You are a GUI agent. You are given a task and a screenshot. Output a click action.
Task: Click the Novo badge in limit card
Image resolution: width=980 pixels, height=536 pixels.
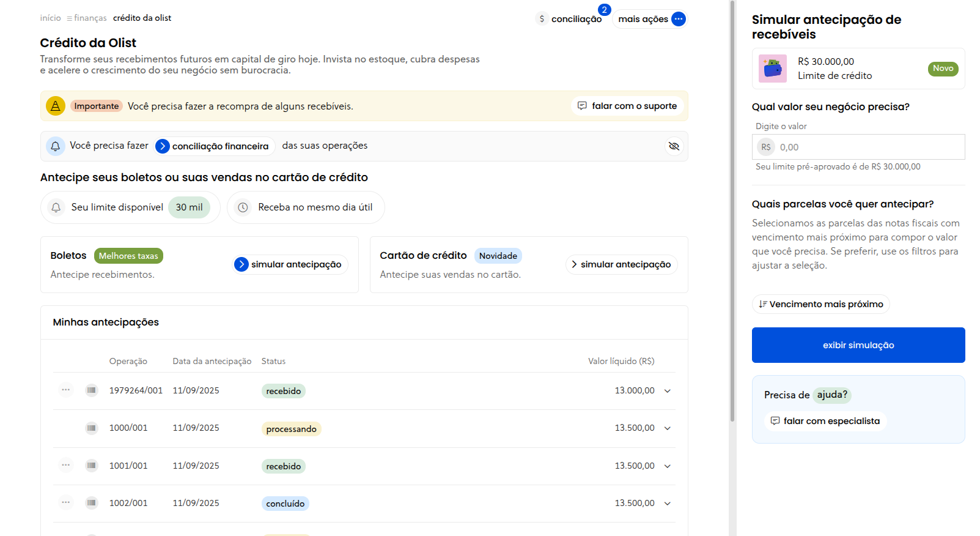(x=943, y=69)
